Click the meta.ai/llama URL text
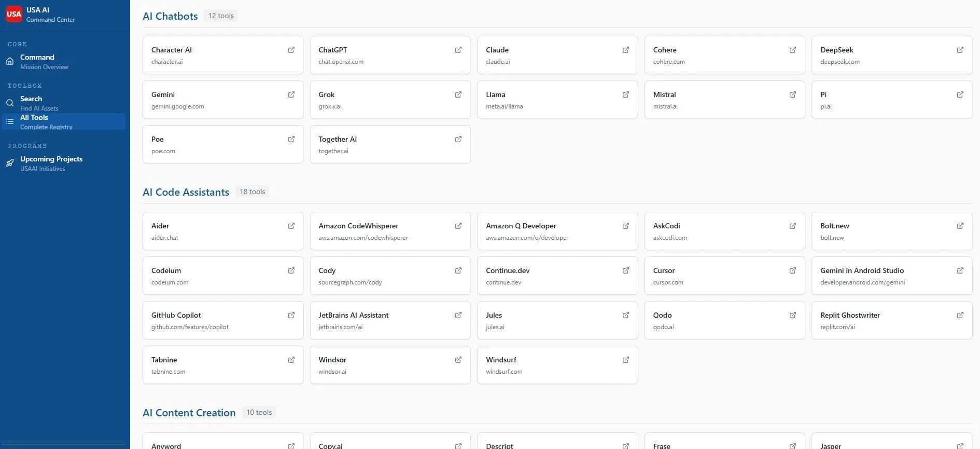 pyautogui.click(x=504, y=106)
